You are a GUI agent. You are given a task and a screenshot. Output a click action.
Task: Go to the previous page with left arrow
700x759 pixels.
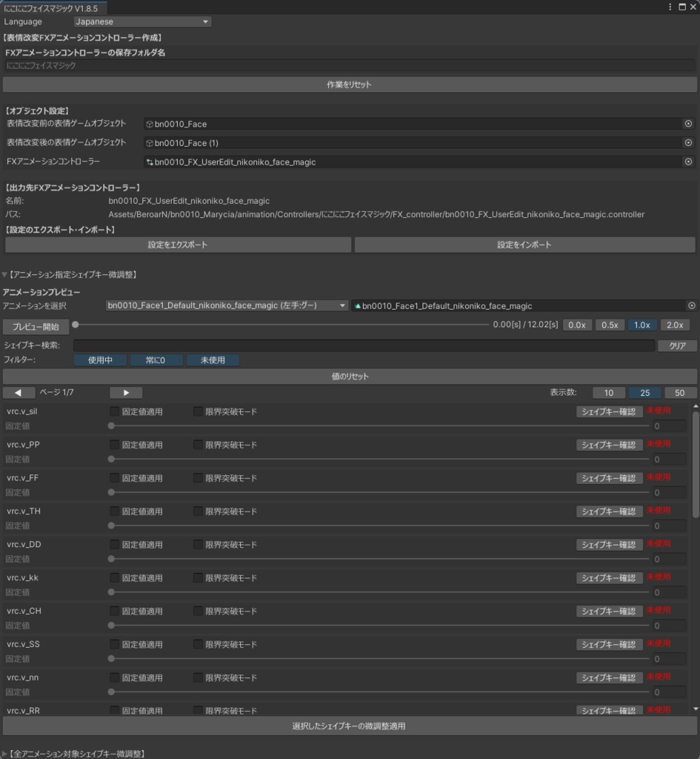click(x=19, y=393)
